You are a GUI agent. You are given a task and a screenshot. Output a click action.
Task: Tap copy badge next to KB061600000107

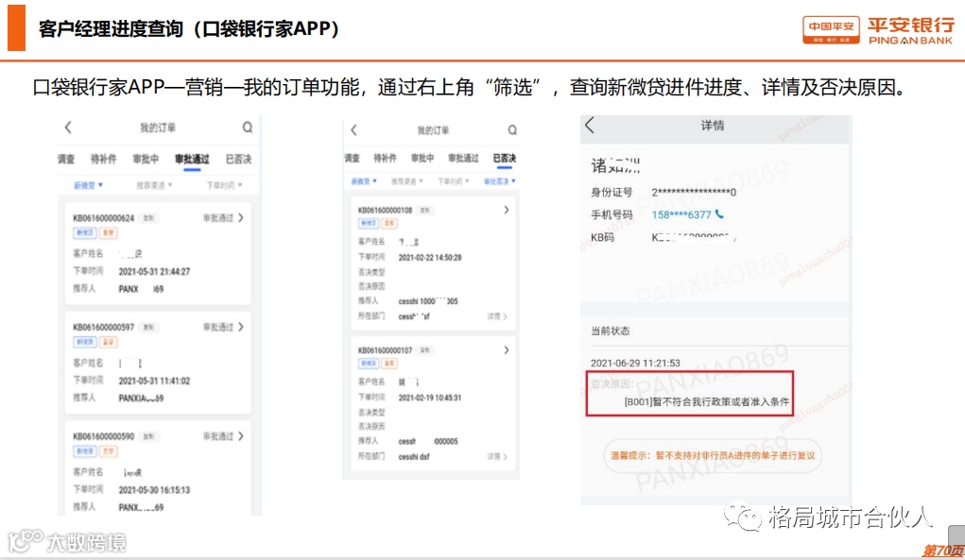coord(424,350)
